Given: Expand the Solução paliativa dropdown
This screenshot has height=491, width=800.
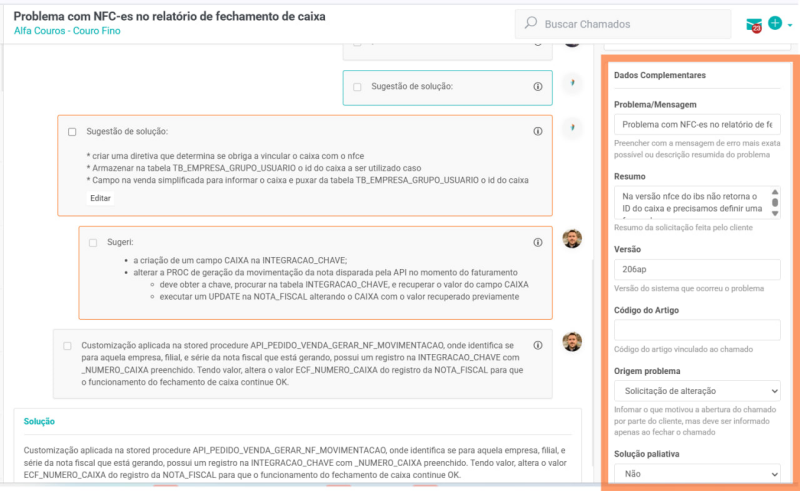Looking at the screenshot, I should (697, 473).
